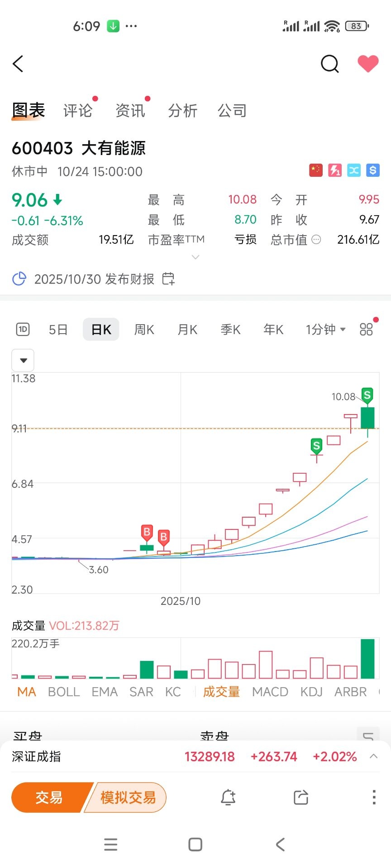Screen dimensions: 391x868
Task: Select KC main indicator
Action: (173, 692)
